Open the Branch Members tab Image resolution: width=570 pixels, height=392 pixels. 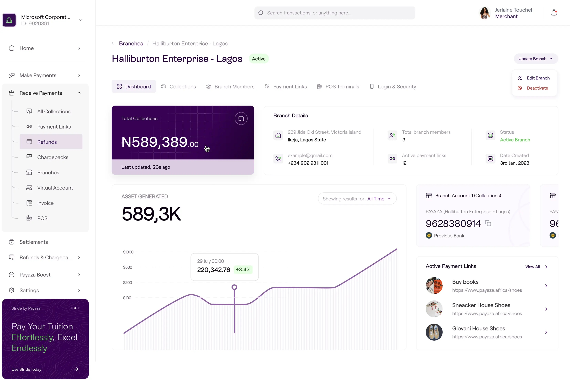(x=230, y=86)
